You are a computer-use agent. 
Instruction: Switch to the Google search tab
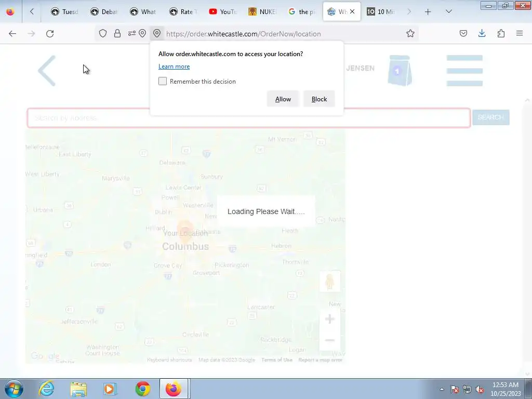point(302,11)
